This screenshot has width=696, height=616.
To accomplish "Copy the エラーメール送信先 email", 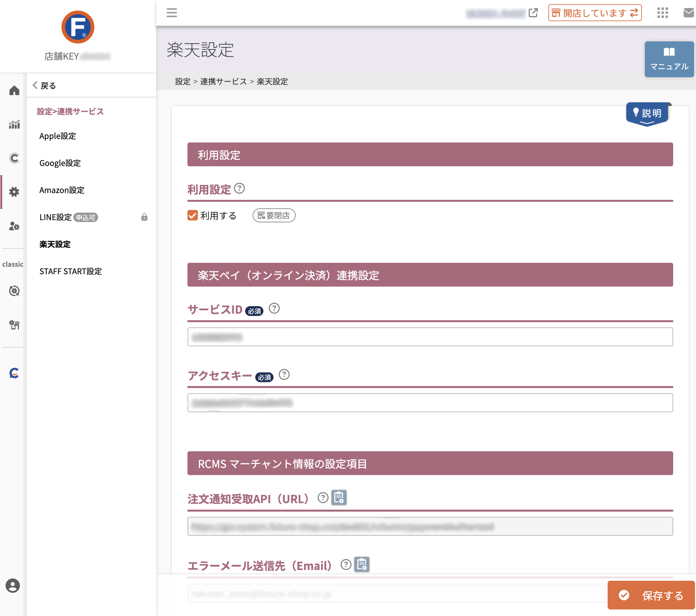I will tap(362, 564).
